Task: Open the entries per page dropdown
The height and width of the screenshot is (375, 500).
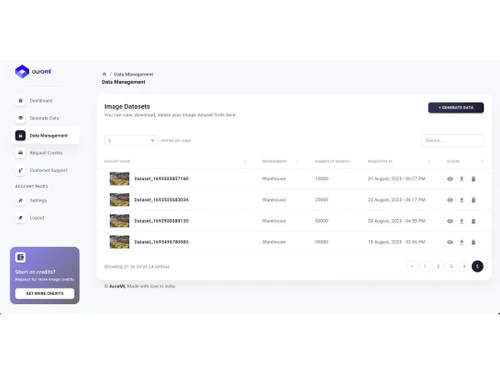Action: [131, 140]
